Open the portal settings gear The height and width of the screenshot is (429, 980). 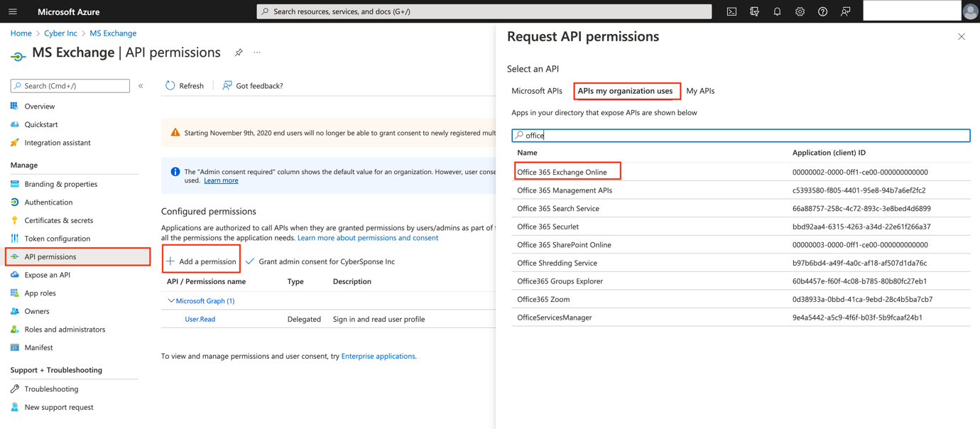[800, 11]
